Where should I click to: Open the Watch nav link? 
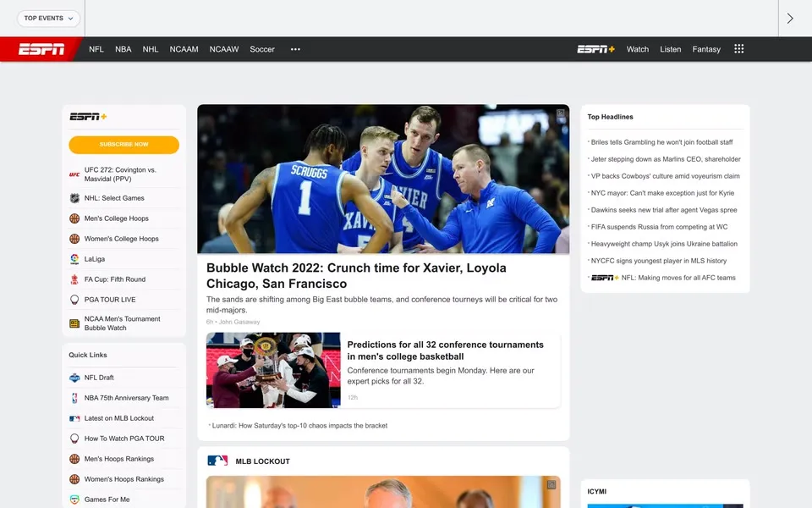pyautogui.click(x=638, y=49)
